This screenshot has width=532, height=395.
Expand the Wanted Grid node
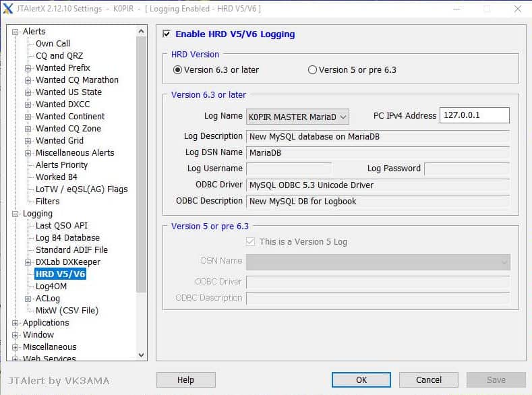coord(28,141)
